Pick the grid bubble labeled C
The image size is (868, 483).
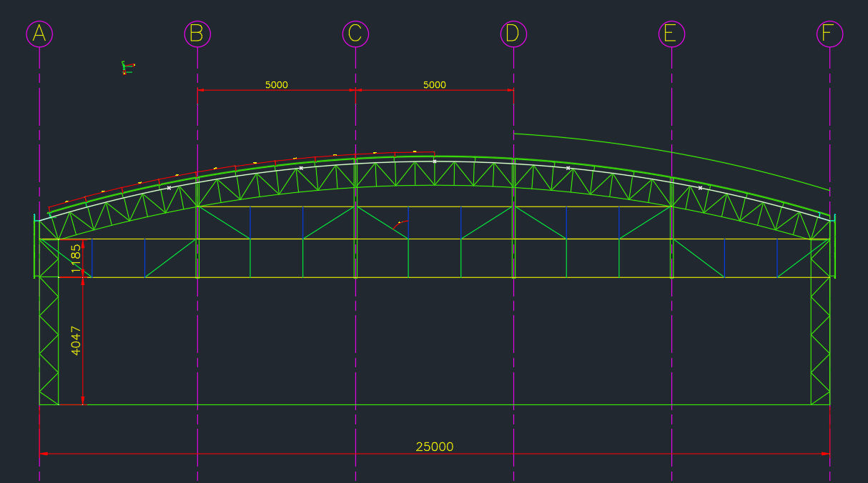[355, 34]
